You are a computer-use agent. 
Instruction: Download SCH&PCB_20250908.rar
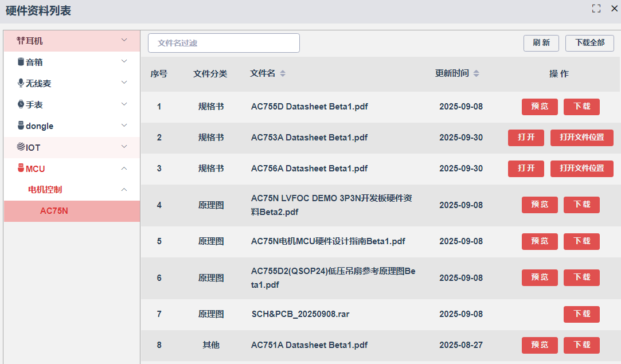tap(581, 314)
